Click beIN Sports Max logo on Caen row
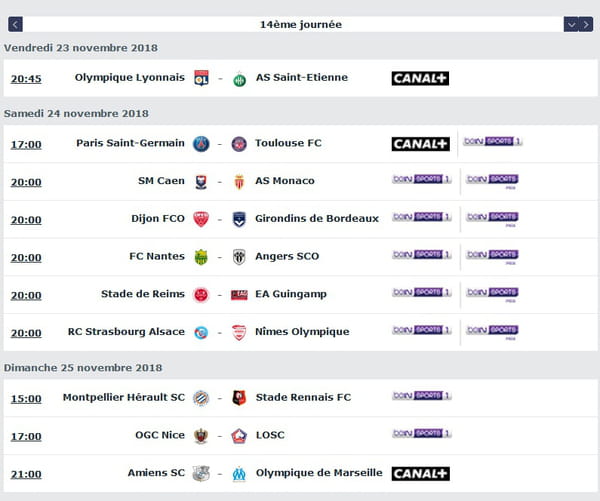The height and width of the screenshot is (501, 600). pos(492,181)
